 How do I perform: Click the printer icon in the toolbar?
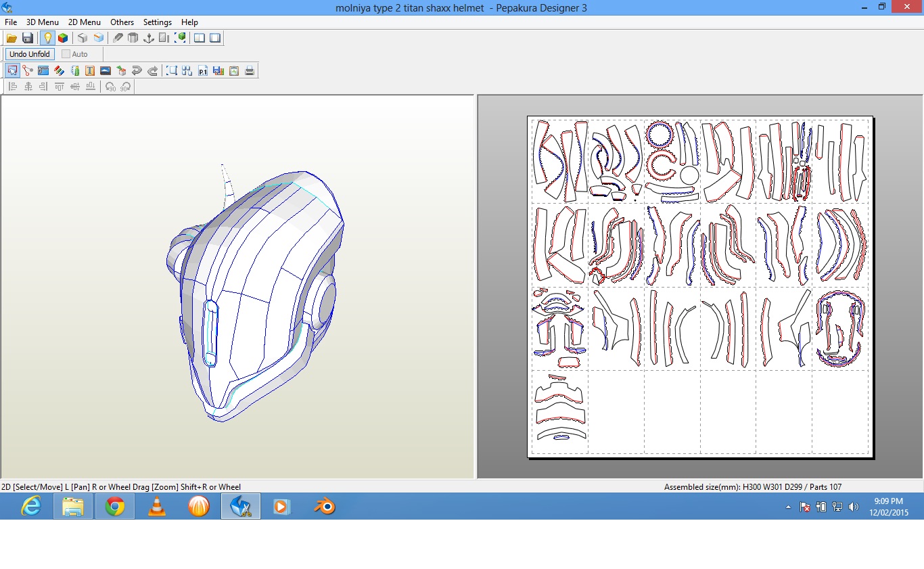pos(250,70)
